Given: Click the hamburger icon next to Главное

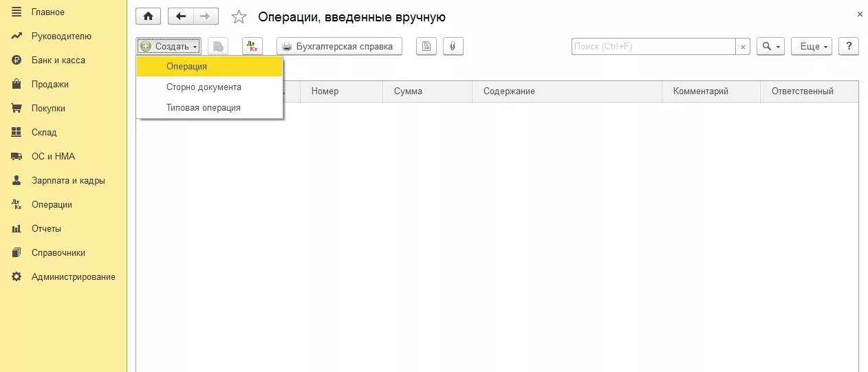Looking at the screenshot, I should 17,12.
